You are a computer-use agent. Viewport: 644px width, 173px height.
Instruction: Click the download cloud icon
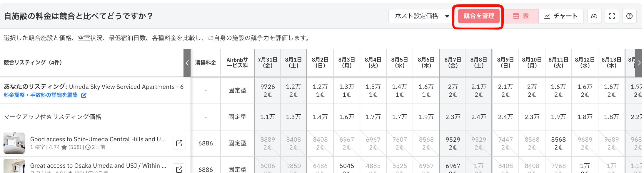point(594,16)
